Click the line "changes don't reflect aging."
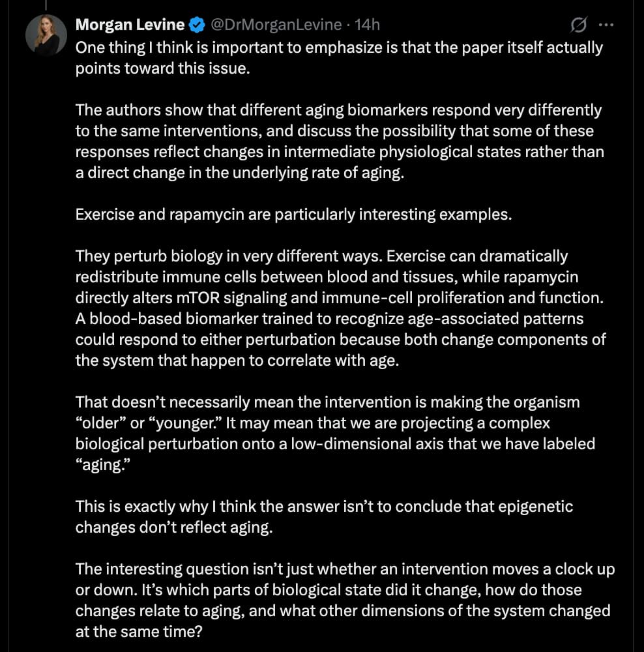The height and width of the screenshot is (652, 644). point(174,527)
